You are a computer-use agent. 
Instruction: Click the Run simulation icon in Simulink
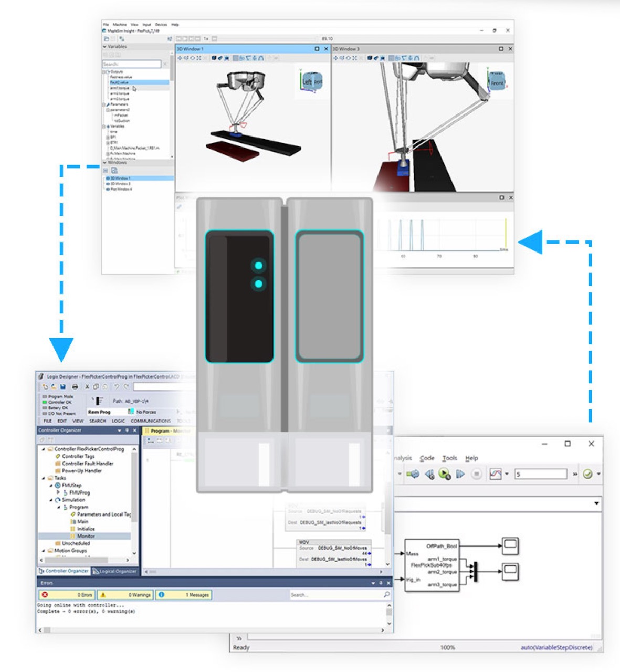(444, 474)
